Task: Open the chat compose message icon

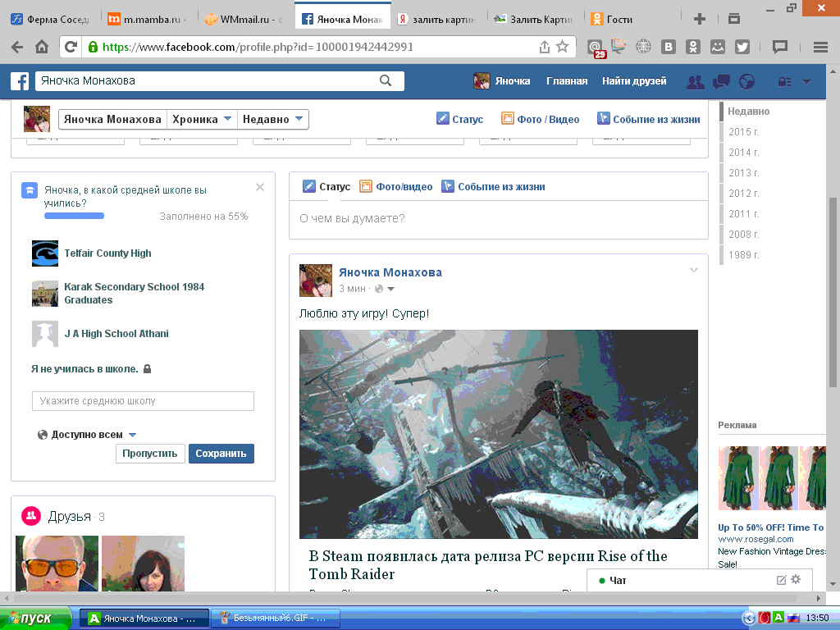Action: (x=781, y=580)
